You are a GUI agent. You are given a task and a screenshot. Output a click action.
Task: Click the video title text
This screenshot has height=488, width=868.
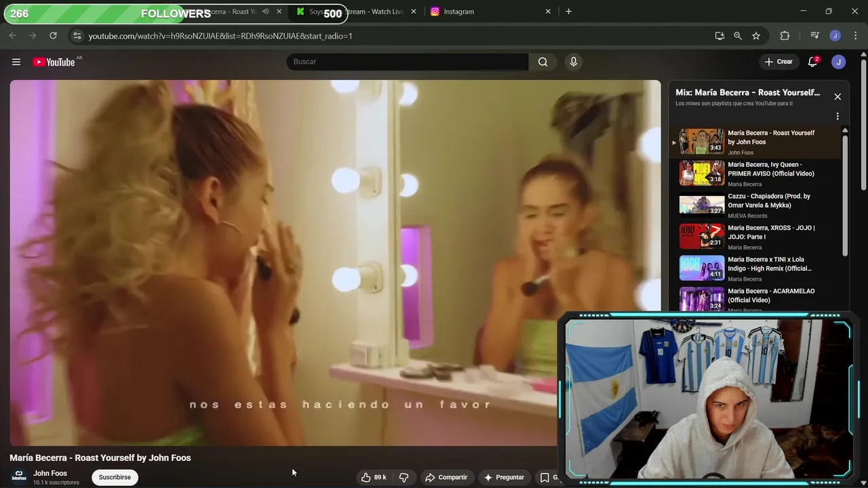(x=100, y=457)
